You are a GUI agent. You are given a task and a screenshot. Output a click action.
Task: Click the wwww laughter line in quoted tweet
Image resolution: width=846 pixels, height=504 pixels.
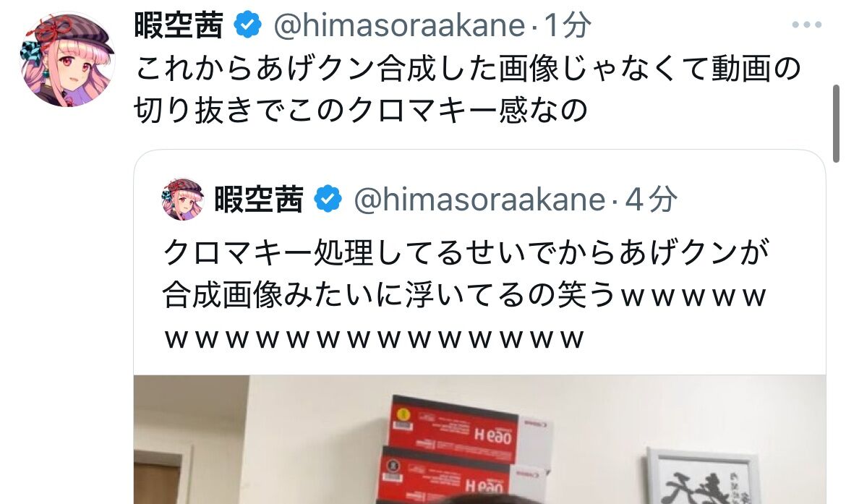(373, 339)
